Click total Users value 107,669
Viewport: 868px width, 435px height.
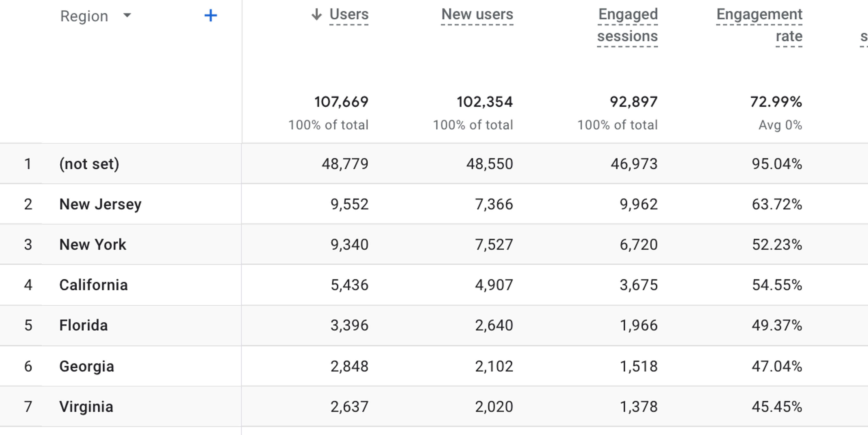click(341, 102)
